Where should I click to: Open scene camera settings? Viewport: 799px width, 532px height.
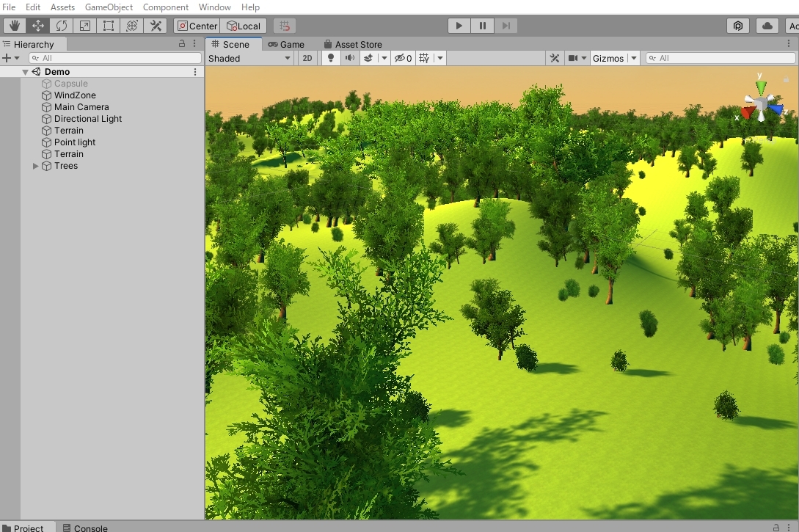573,58
